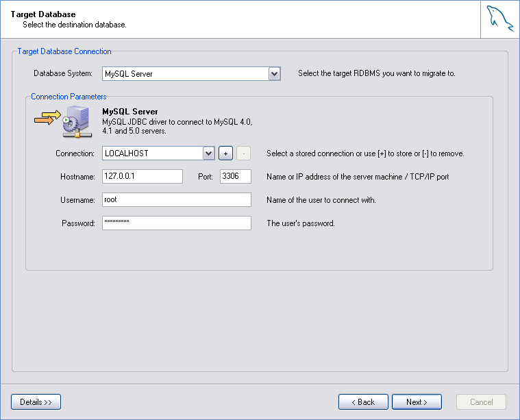
Task: Click the minus remove connection button
Action: [x=244, y=153]
